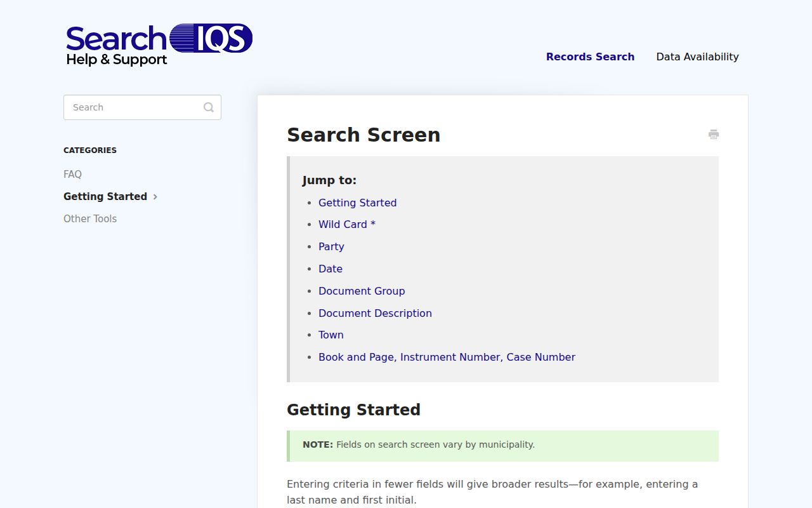Open the Records Search nav tab
Screen dimensions: 812x508
[590, 57]
